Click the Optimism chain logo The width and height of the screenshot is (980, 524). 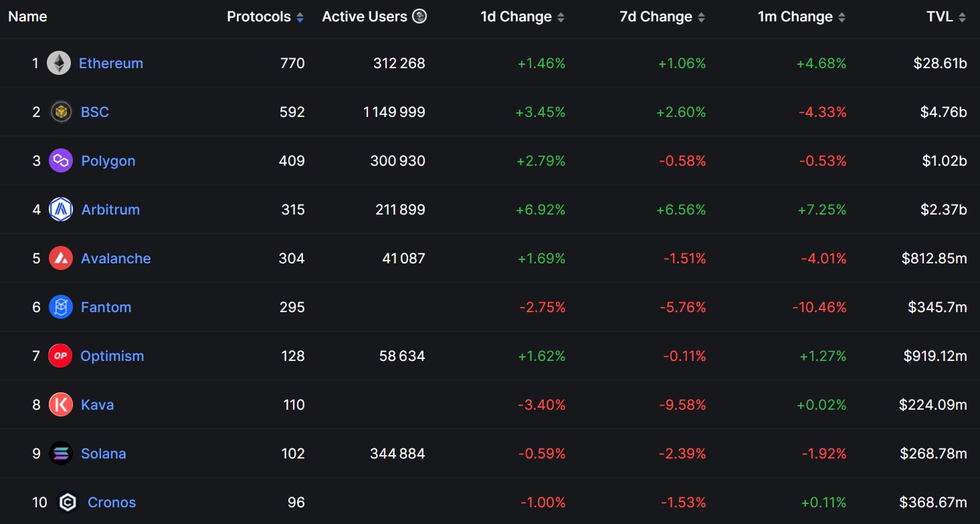click(x=60, y=356)
